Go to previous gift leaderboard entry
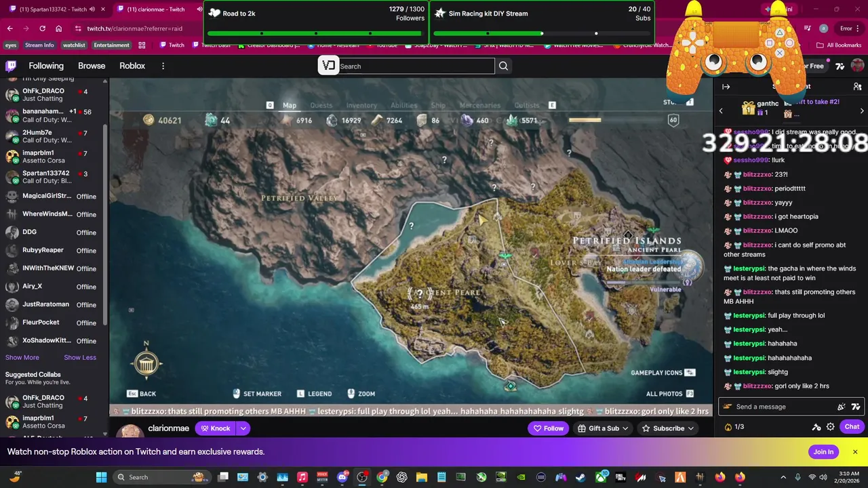Viewport: 868px width, 488px height. coord(721,110)
